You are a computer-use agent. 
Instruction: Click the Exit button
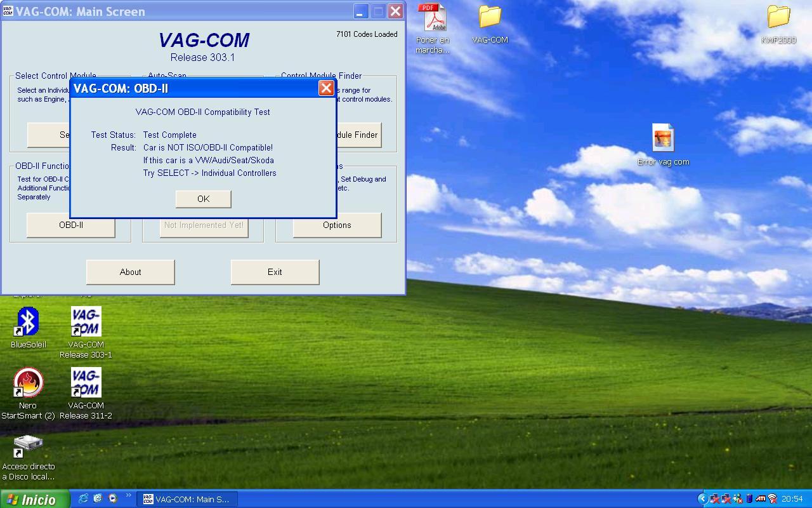pos(275,272)
